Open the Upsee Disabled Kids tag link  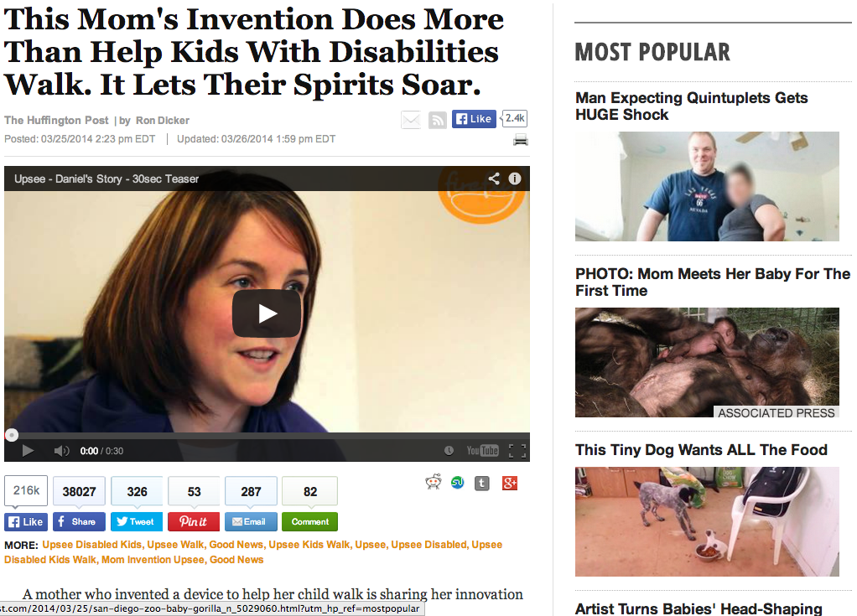point(92,545)
